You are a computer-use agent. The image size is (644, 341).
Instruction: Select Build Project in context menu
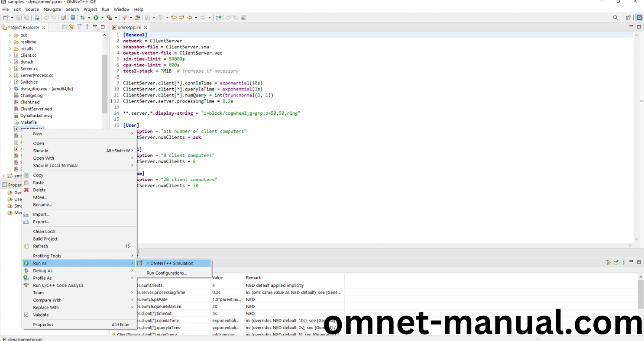pos(45,239)
